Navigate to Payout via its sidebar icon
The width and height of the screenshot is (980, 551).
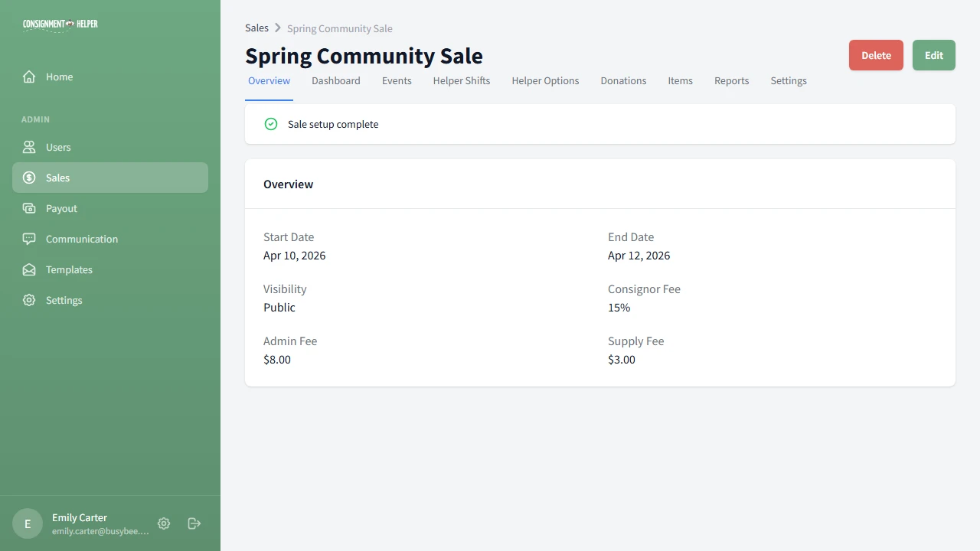[28, 208]
